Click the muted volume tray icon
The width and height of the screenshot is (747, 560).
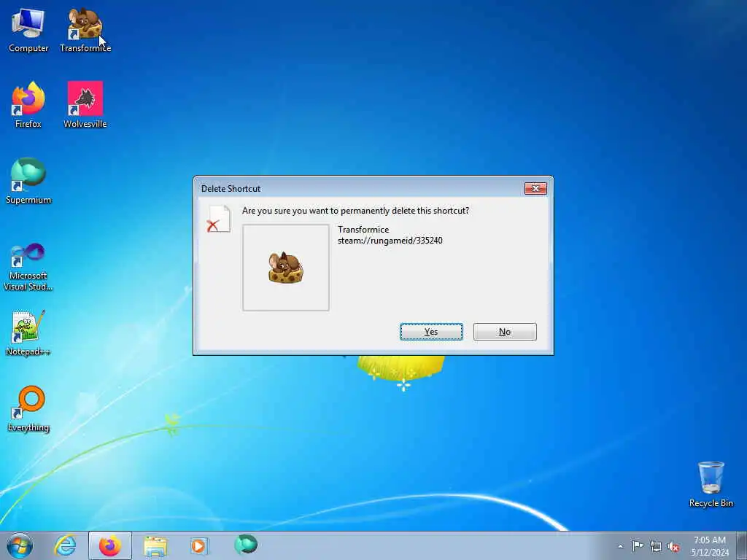click(x=673, y=546)
